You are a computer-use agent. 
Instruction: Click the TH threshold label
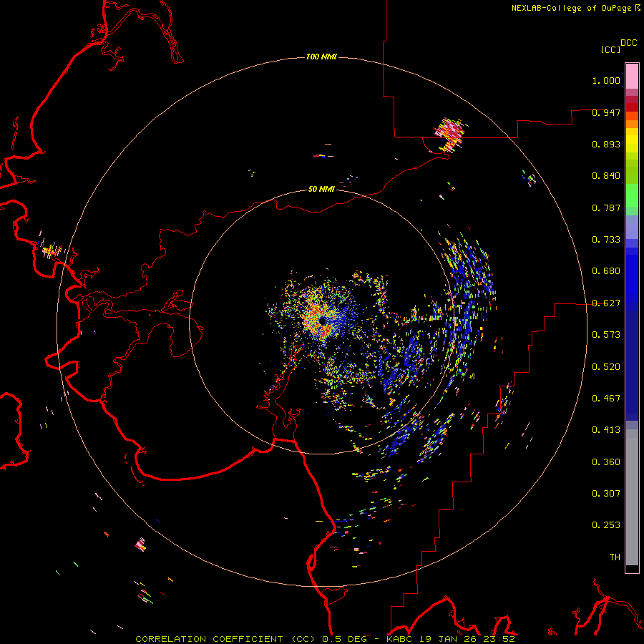click(x=615, y=557)
